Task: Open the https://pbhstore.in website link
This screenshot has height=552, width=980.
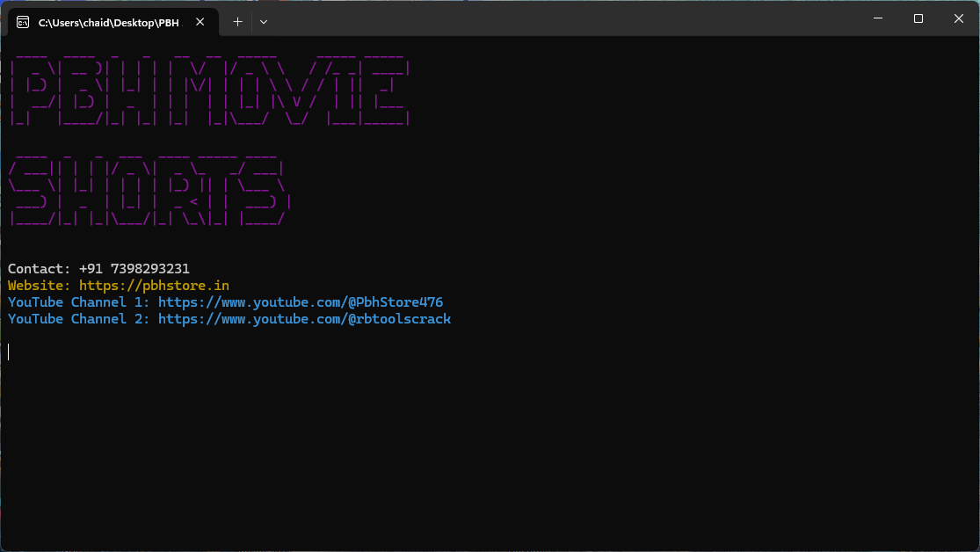Action: coord(154,286)
